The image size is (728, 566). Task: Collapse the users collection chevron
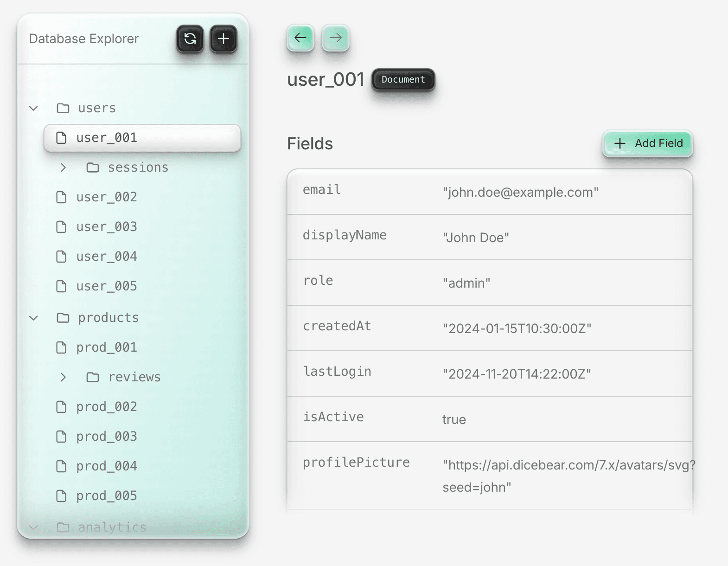[33, 108]
